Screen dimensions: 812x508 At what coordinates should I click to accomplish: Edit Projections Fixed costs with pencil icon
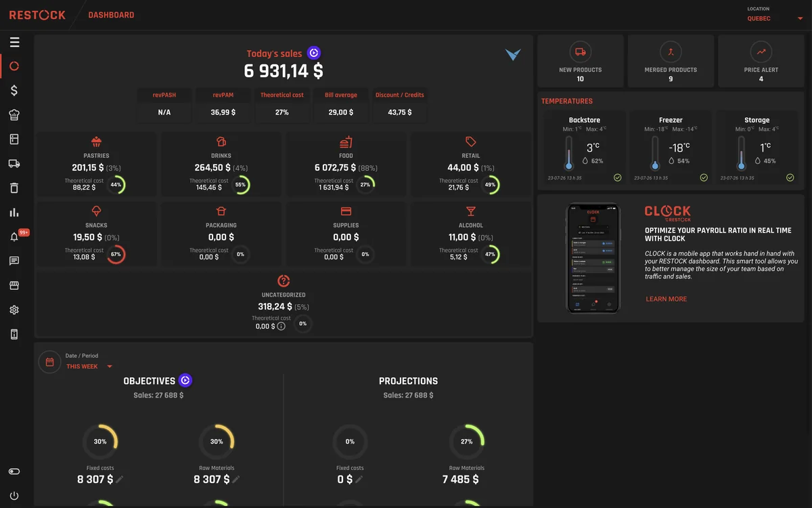359,479
